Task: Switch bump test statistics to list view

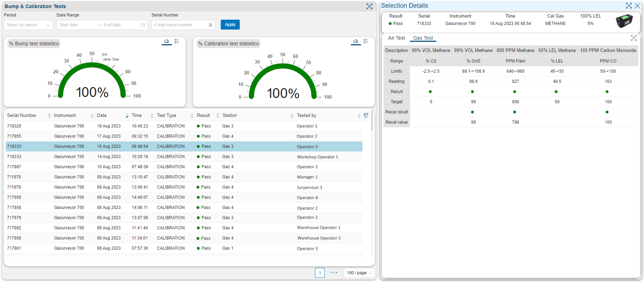Action: (x=177, y=41)
